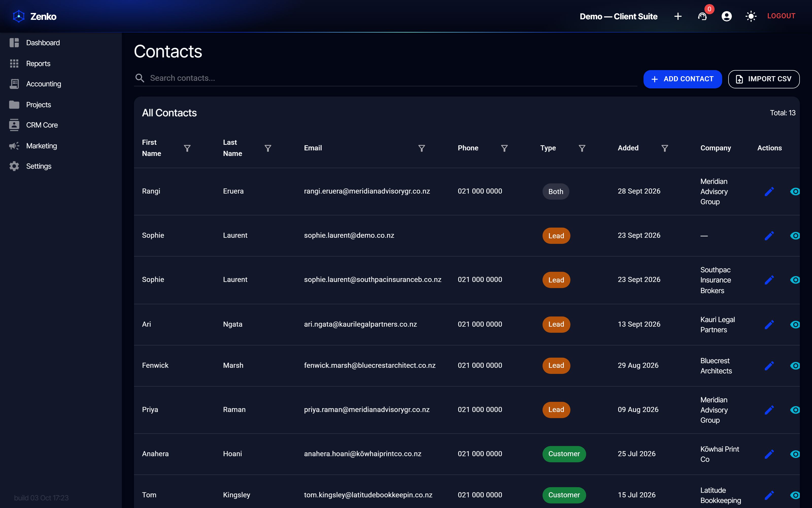Click email rangi.eruera@meridianadvisorygr.co.nz
This screenshot has height=508, width=812.
367,191
